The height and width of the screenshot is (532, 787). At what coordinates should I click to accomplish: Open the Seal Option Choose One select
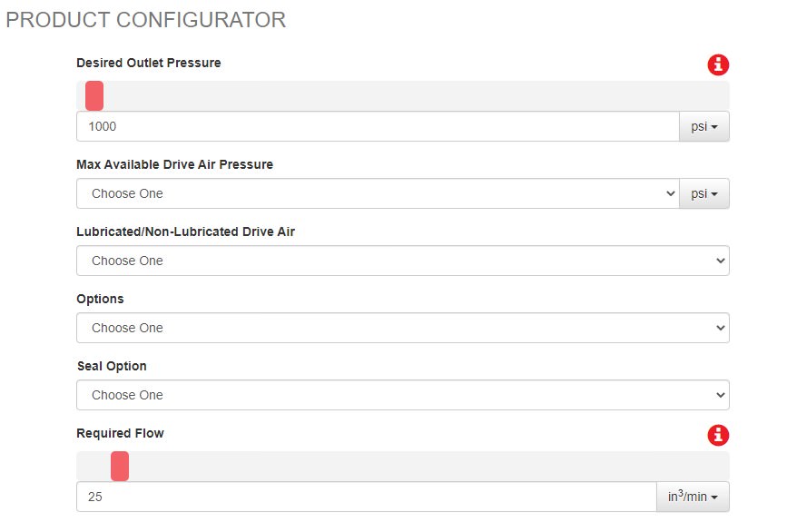[x=402, y=396]
